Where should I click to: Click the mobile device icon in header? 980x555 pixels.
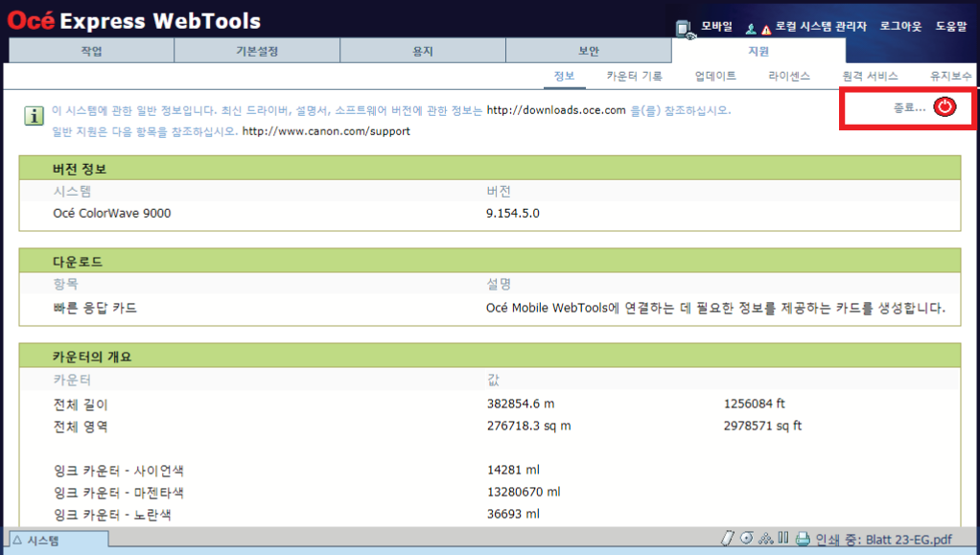click(685, 30)
